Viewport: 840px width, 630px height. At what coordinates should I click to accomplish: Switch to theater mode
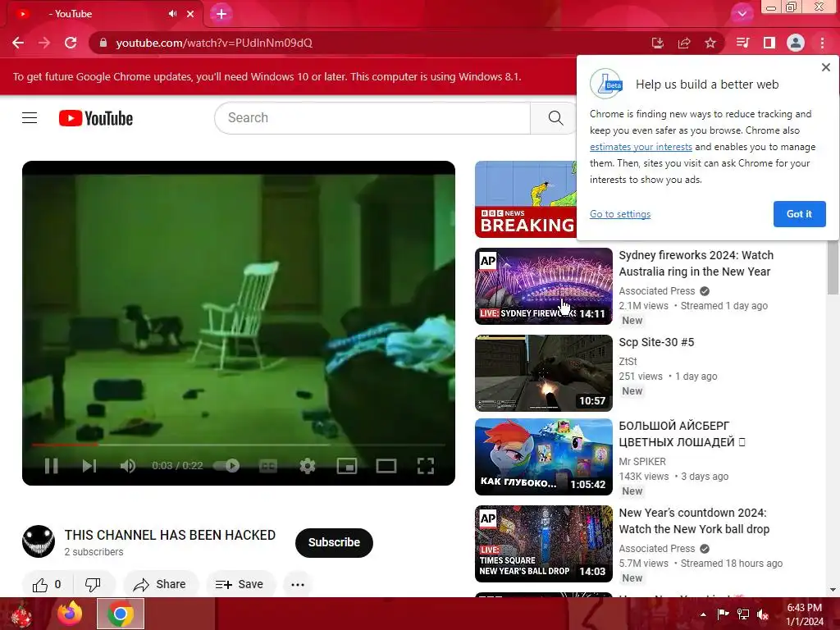click(x=386, y=466)
